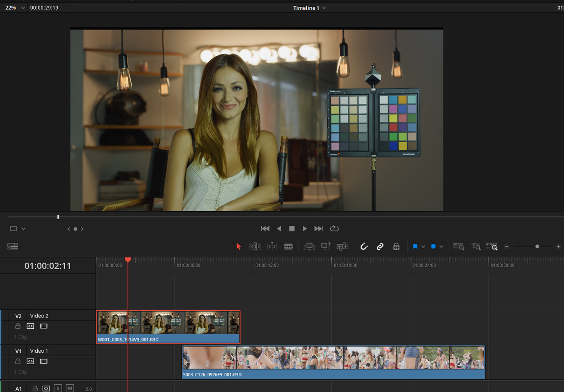Add a blue marker at the playhead
This screenshot has height=392, width=564.
[434, 246]
